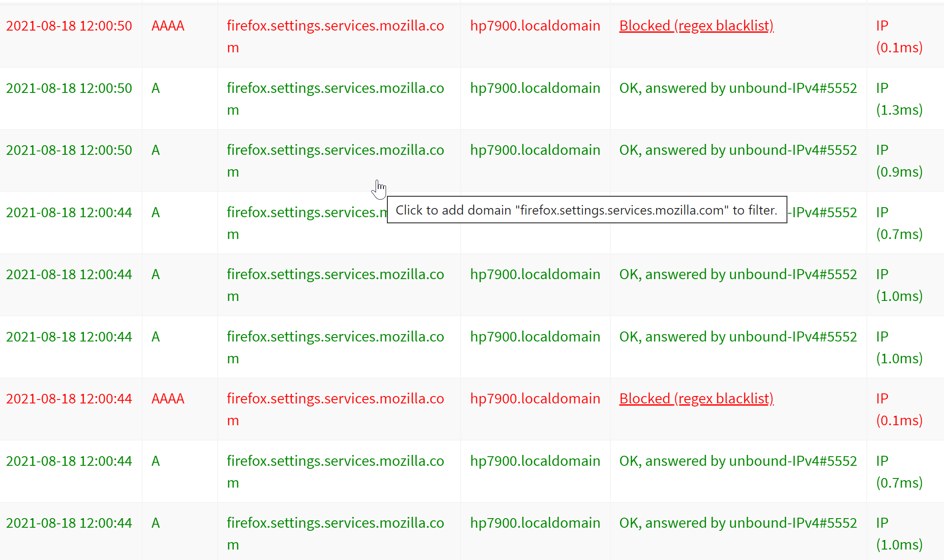Click the A type cell in the 0.9ms row
944x560 pixels.
coord(156,150)
